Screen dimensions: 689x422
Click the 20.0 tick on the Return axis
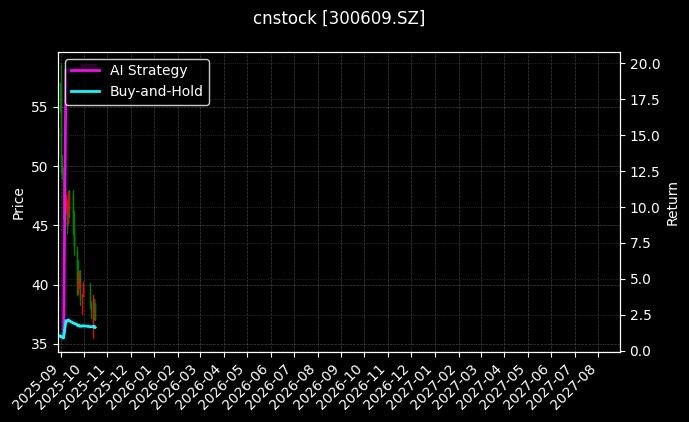click(643, 64)
